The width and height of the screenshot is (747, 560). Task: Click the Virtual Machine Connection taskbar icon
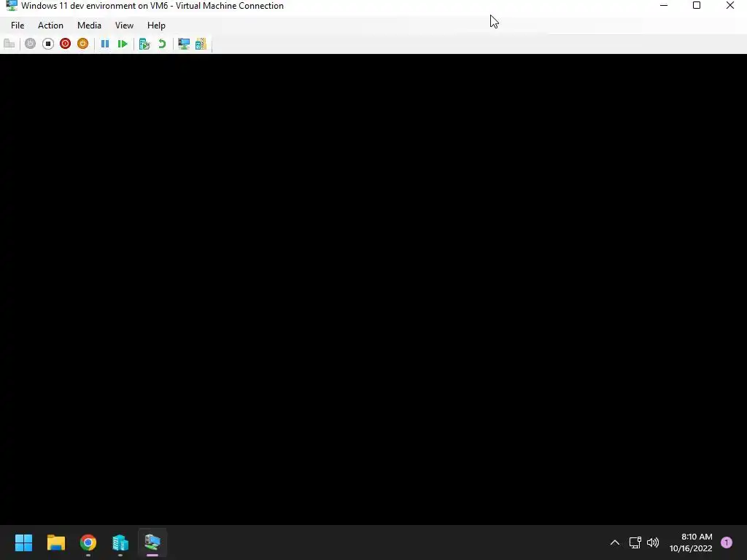[x=152, y=542]
